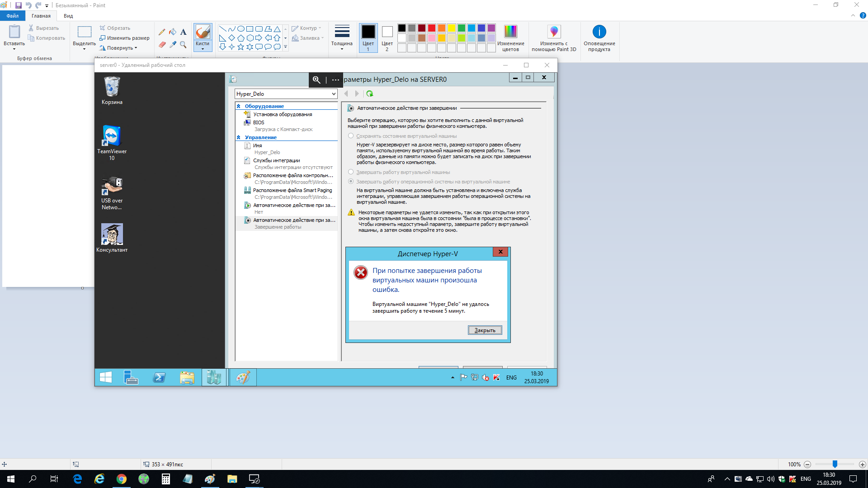The image size is (868, 488).
Task: Collapse the Управление section
Action: coord(239,137)
